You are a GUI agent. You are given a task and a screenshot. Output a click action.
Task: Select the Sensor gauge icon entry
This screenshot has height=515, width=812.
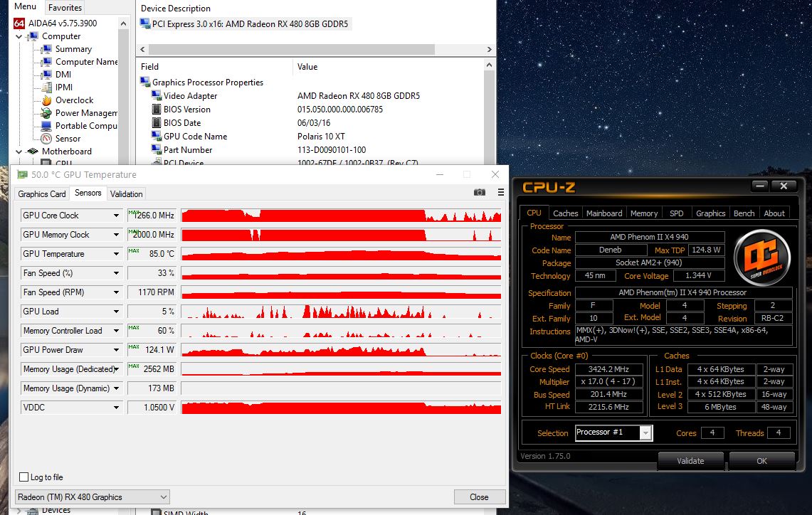(46, 139)
